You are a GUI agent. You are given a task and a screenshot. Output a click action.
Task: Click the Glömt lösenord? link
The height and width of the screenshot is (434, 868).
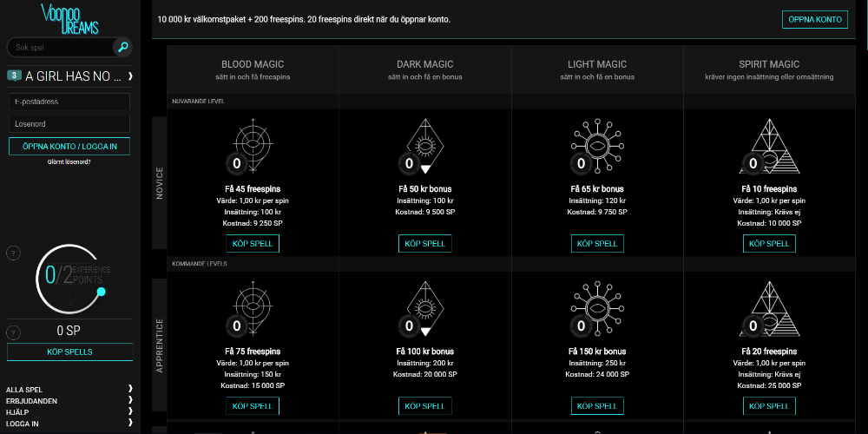(69, 162)
